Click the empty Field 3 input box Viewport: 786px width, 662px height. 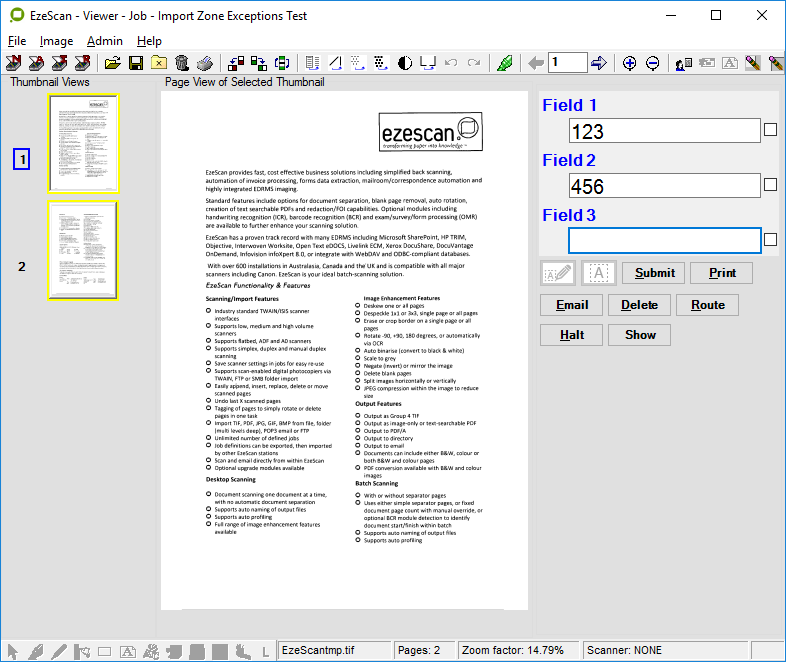coord(664,240)
